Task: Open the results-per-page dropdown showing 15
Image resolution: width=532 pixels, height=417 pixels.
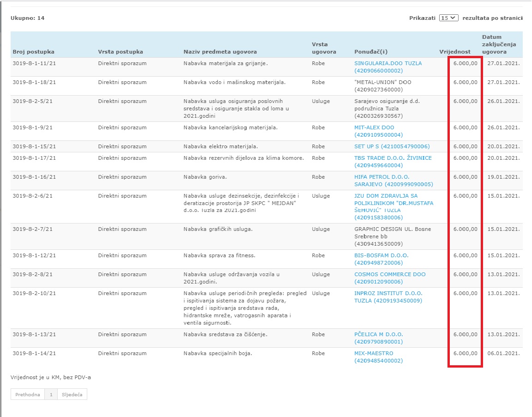Action: [448, 18]
